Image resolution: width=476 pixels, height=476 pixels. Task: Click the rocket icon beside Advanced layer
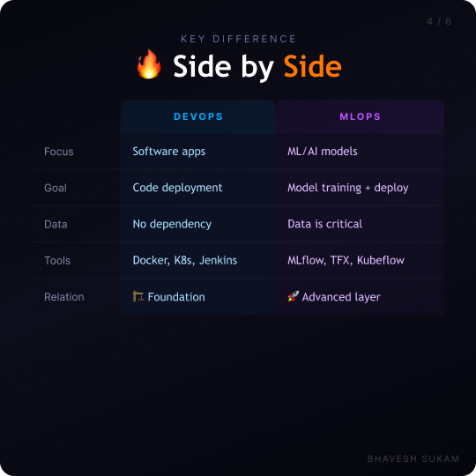293,296
